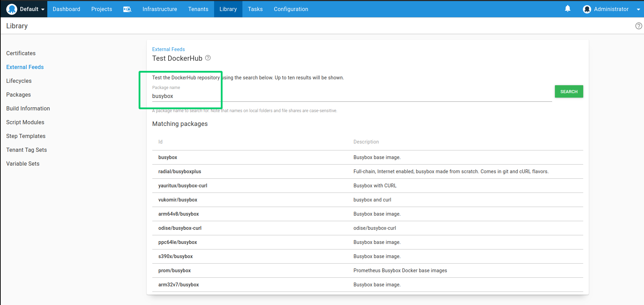The width and height of the screenshot is (644, 305).
Task: Click the External Feeds breadcrumb link
Action: [x=169, y=49]
